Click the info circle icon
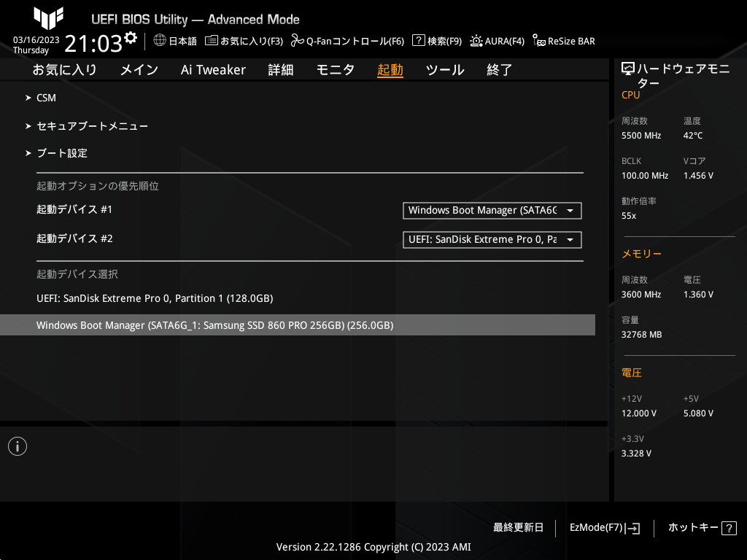The image size is (747, 560). (18, 446)
